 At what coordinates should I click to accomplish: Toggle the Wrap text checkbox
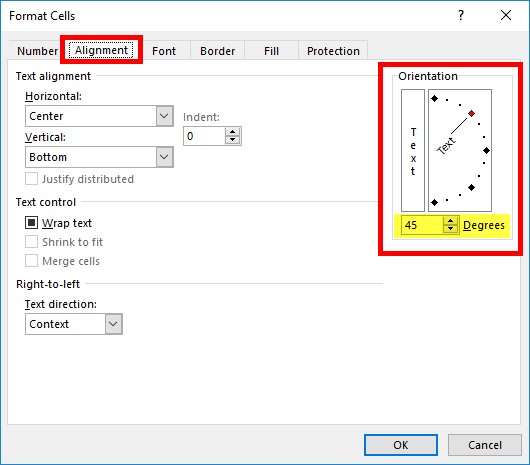(31, 223)
